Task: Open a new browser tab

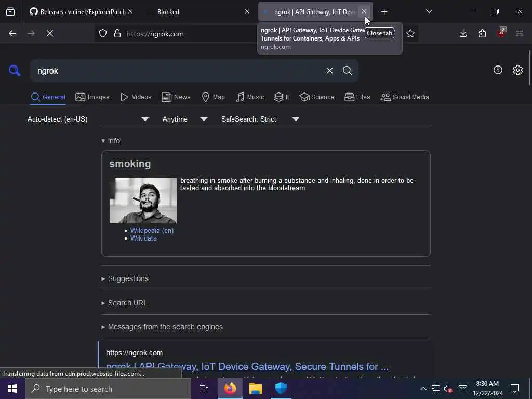Action: 384,12
